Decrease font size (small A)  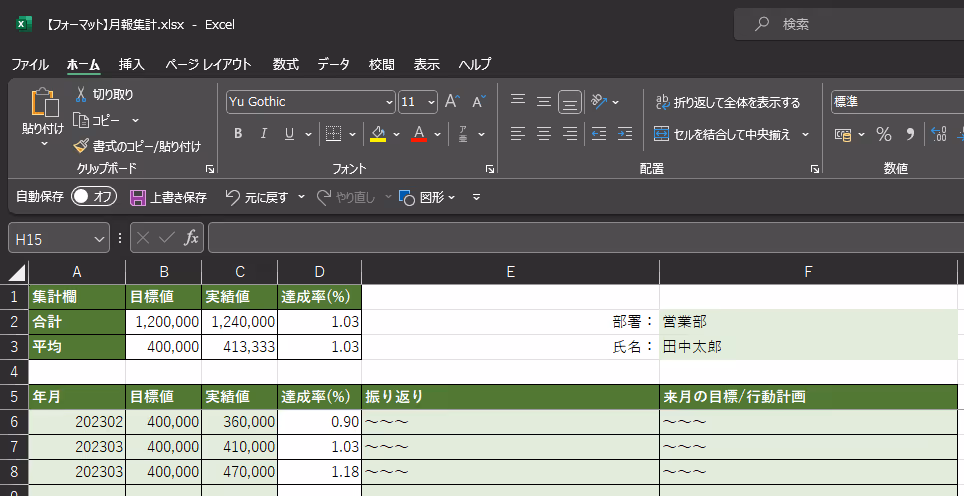(478, 101)
